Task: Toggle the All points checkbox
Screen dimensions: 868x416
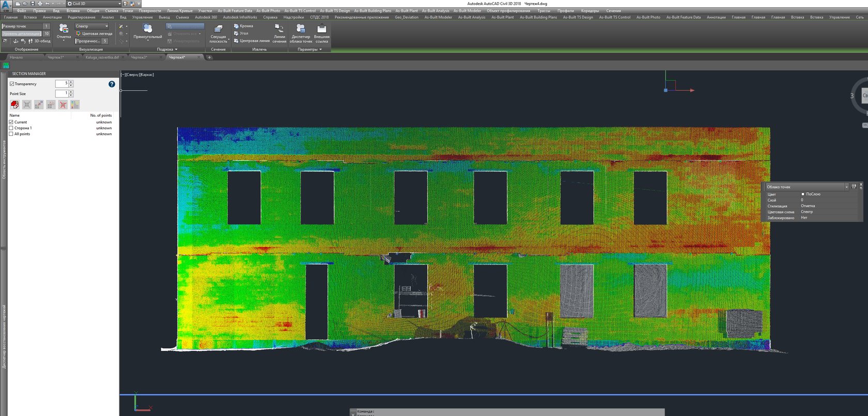Action: (11, 134)
